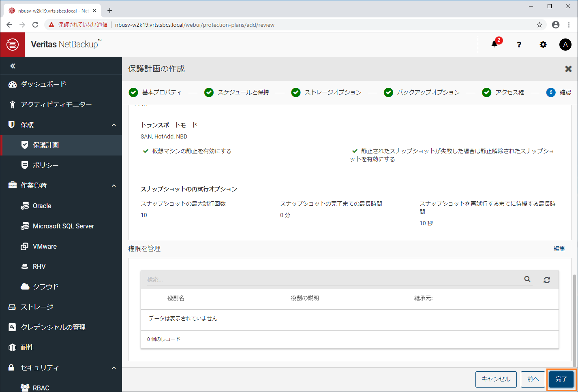Click the 0 個のレコード record count
Image resolution: width=578 pixels, height=392 pixels.
(164, 339)
